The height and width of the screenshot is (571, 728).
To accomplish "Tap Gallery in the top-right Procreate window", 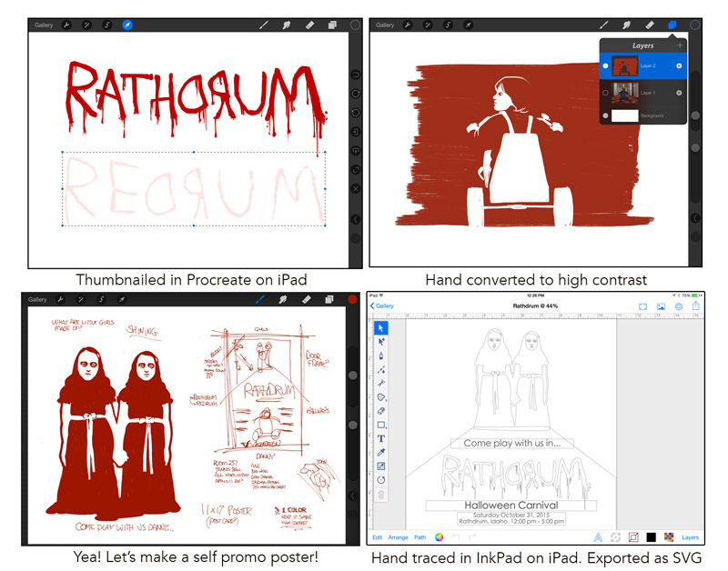I will click(x=385, y=25).
